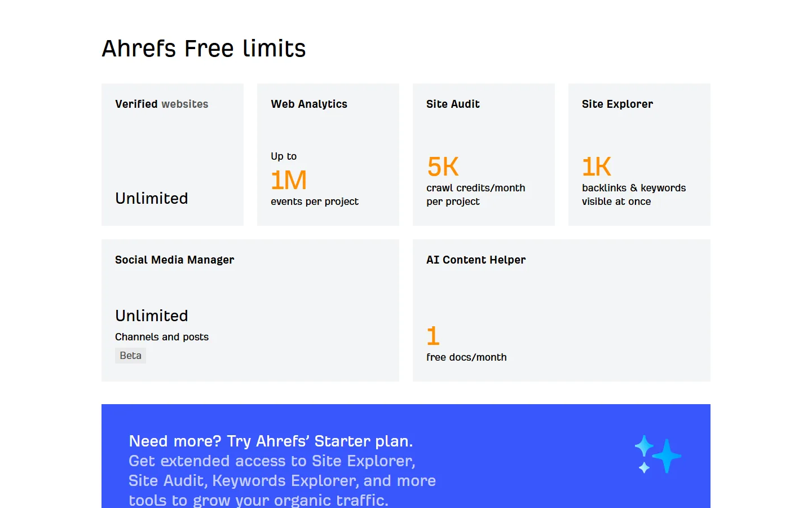
Task: Click the "Site Explorer" card title
Action: pos(617,104)
